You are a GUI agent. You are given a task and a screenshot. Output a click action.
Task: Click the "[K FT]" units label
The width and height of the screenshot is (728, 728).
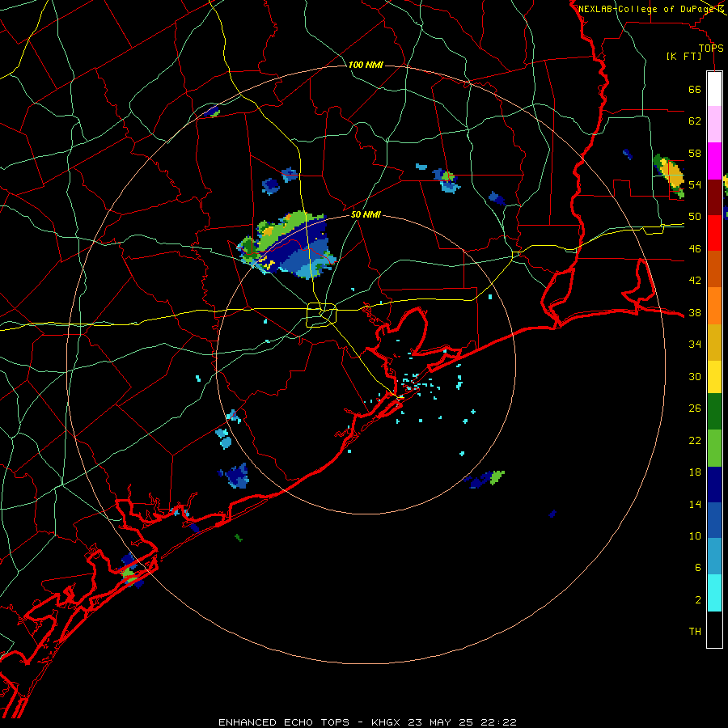(684, 57)
